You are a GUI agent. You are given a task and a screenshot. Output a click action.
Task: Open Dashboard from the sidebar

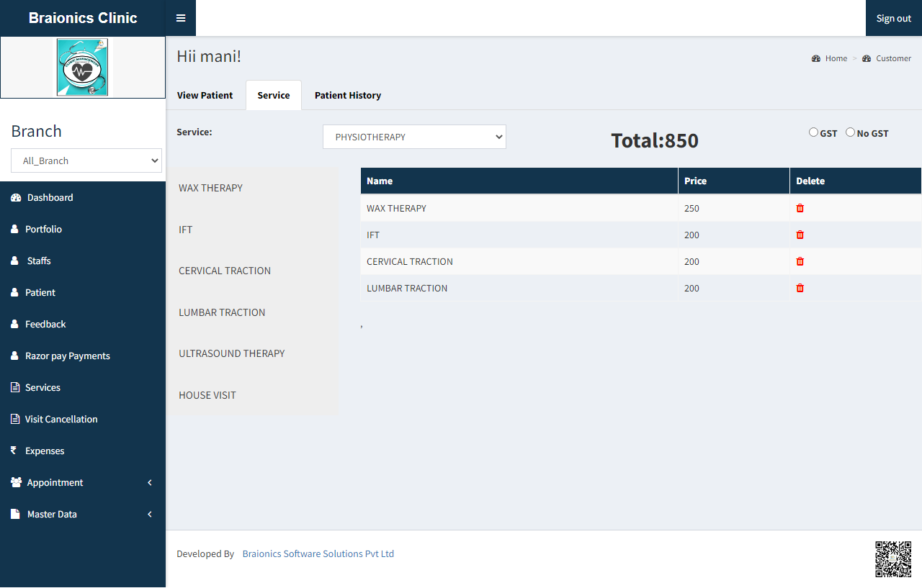pos(83,197)
